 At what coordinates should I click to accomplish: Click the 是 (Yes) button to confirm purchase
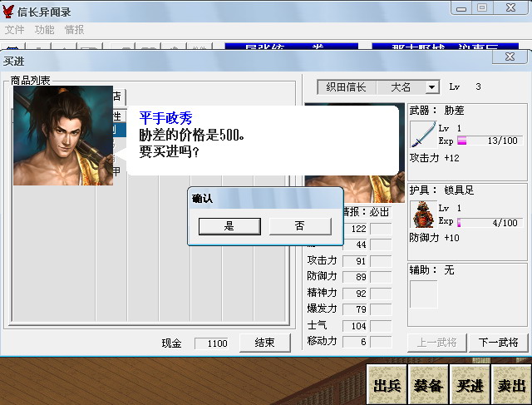(229, 226)
